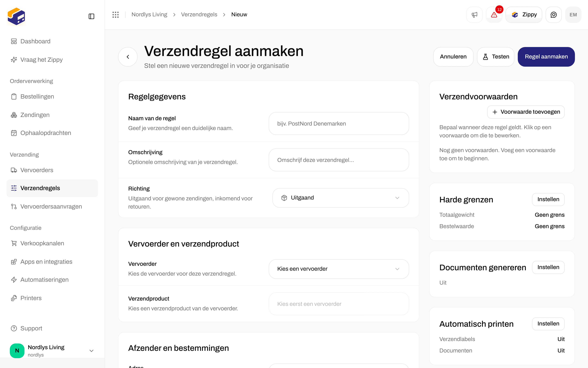The height and width of the screenshot is (368, 588).
Task: Open Automatiseringen page
Action: point(52,280)
